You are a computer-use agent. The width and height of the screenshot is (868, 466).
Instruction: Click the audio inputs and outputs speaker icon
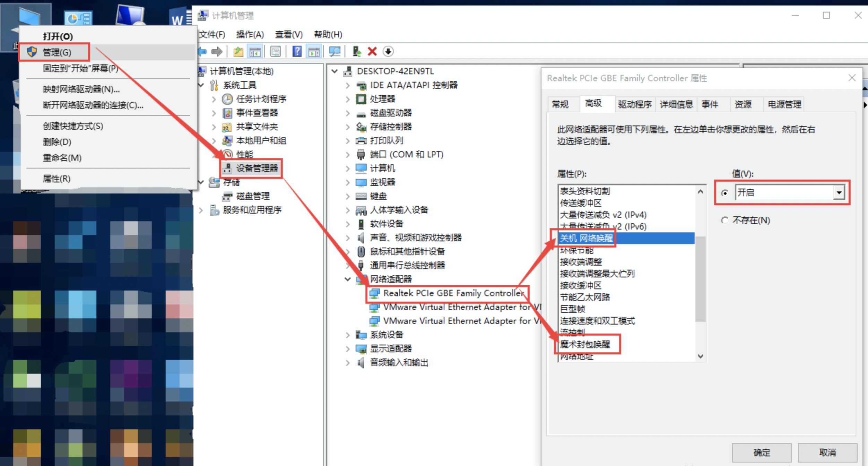point(361,363)
